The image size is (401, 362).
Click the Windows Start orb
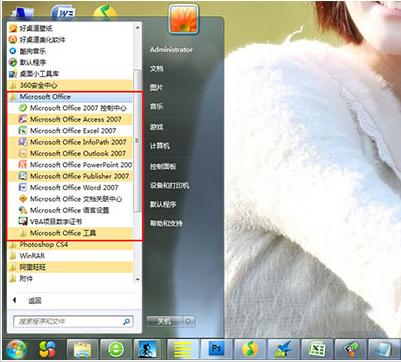(16, 349)
